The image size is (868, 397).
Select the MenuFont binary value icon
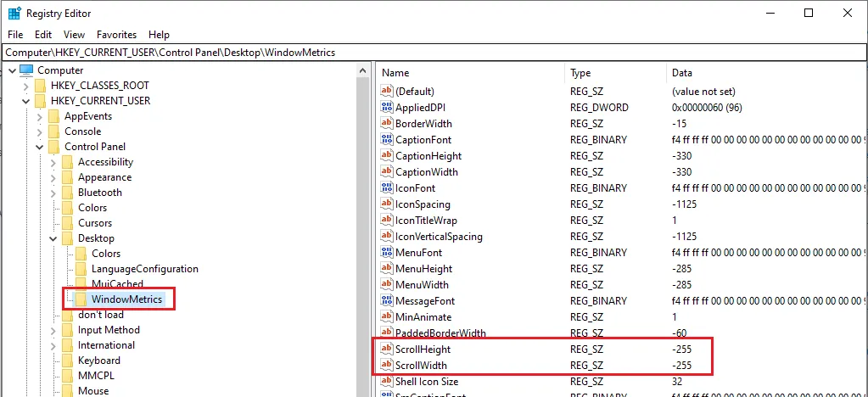(386, 253)
